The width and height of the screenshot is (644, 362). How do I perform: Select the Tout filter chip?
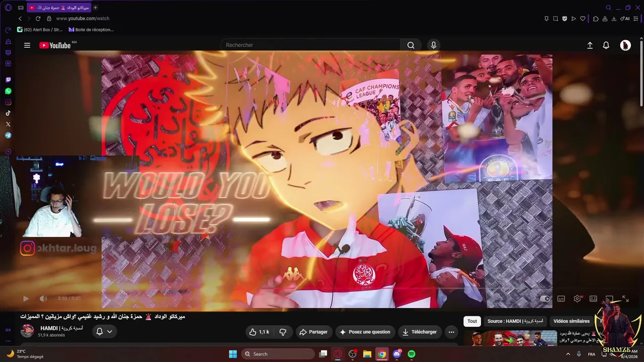(472, 321)
